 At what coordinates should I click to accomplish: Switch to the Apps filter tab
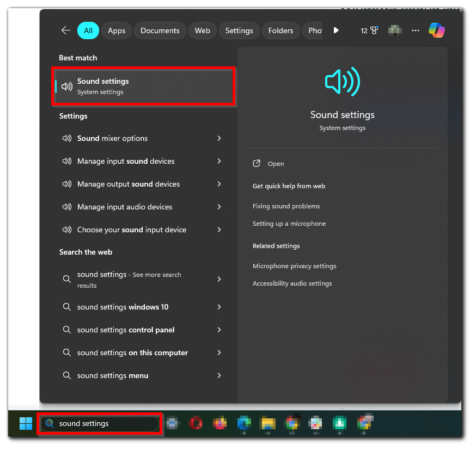point(116,30)
